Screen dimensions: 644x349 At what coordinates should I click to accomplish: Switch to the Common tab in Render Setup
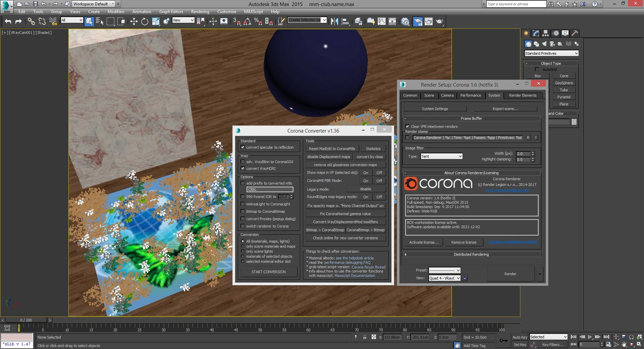[410, 95]
